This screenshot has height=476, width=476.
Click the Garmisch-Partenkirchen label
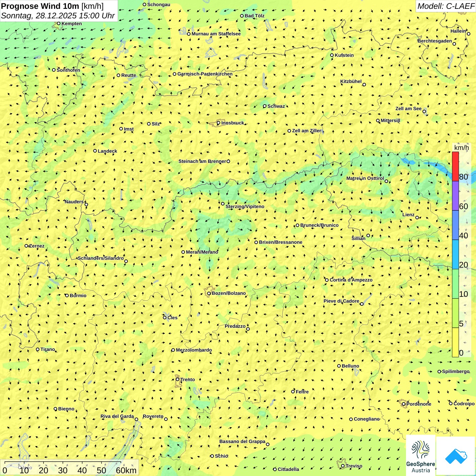[205, 74]
